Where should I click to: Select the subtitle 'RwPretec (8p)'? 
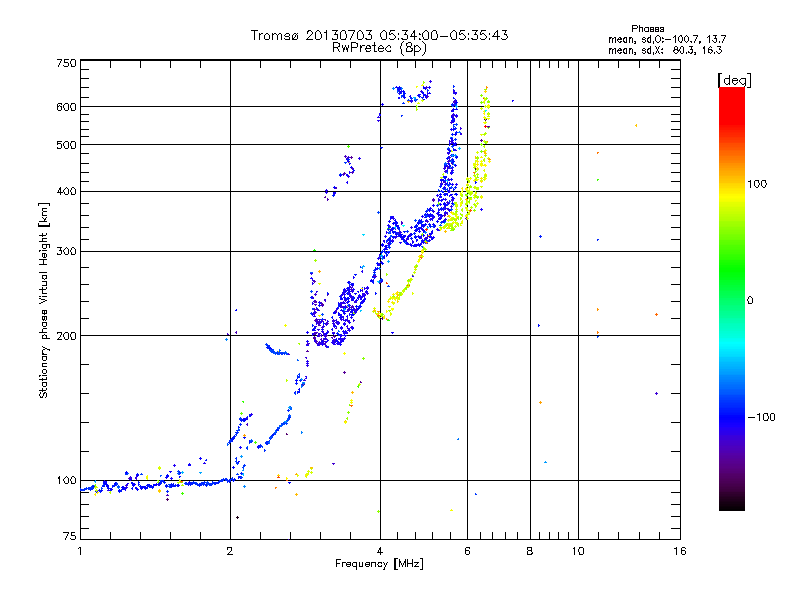point(379,48)
